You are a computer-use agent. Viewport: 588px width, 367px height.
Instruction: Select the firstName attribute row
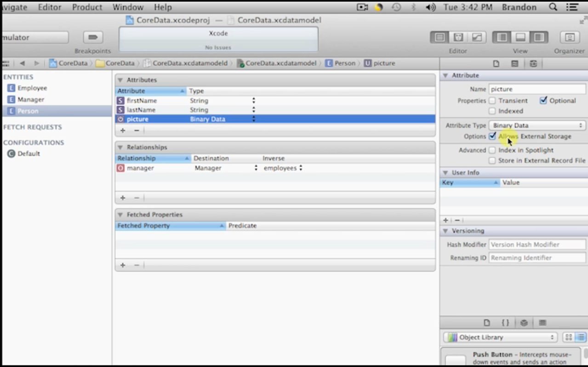[x=142, y=101]
